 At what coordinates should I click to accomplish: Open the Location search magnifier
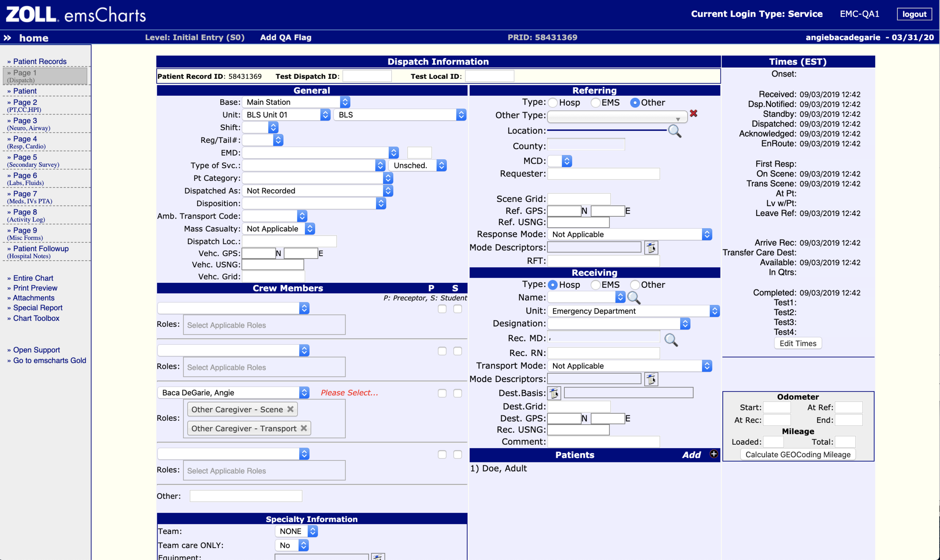tap(675, 132)
